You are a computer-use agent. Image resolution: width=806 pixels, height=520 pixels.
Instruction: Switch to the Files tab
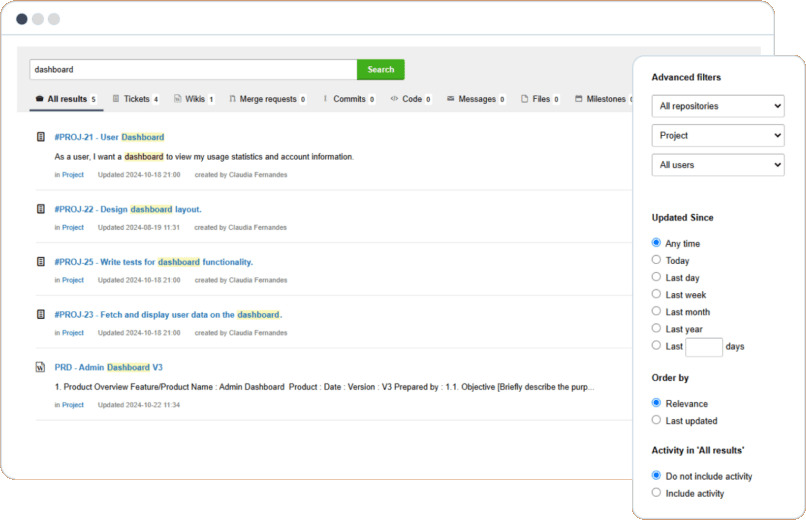540,99
